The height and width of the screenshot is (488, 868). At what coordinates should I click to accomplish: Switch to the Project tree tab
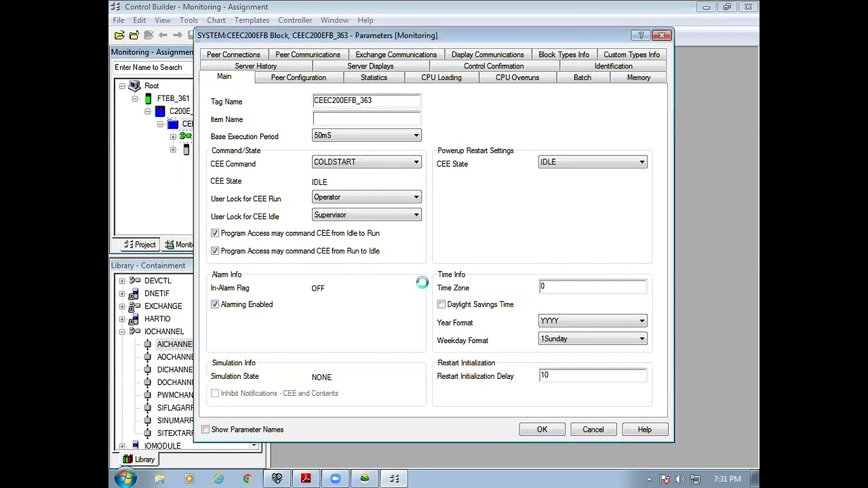[140, 245]
